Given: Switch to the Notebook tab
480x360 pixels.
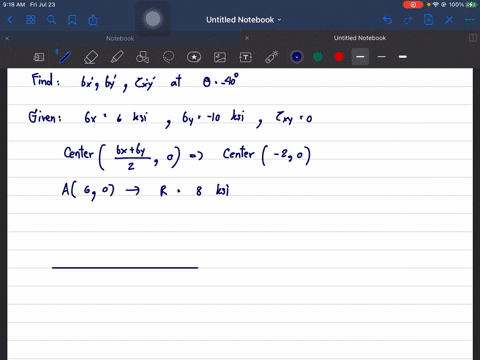Looking at the screenshot, I should coord(120,38).
